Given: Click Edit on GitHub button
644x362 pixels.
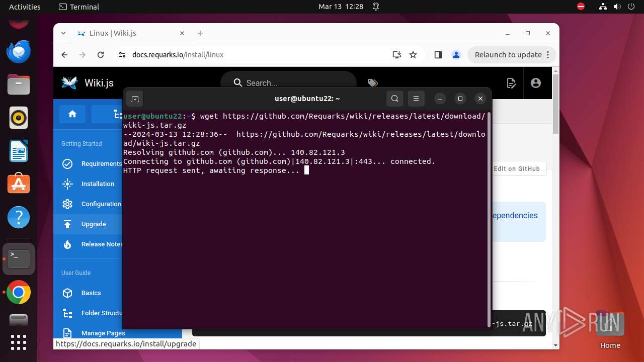Looking at the screenshot, I should click(516, 169).
